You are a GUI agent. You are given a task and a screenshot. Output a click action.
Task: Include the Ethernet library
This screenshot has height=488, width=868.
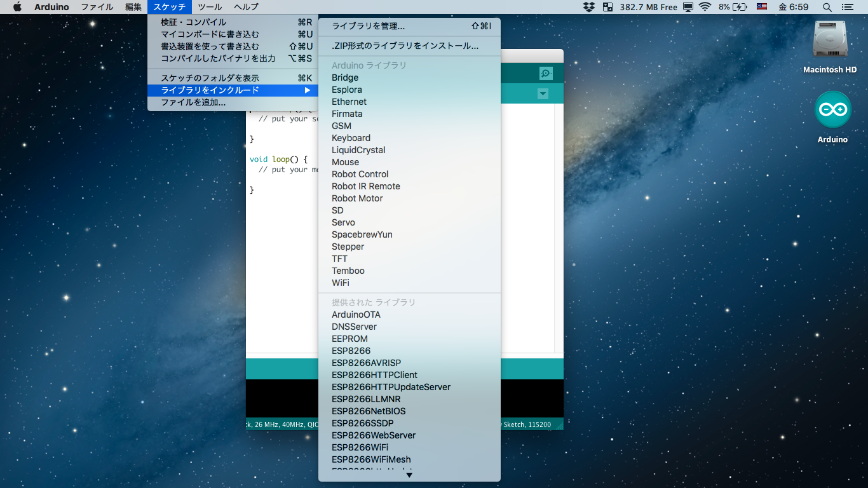[409, 102]
